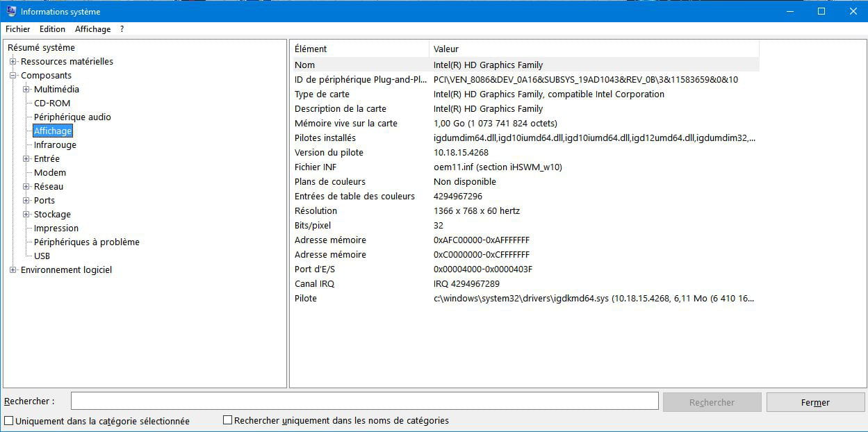Collapse the Composants node
The image size is (868, 432).
coord(13,75)
